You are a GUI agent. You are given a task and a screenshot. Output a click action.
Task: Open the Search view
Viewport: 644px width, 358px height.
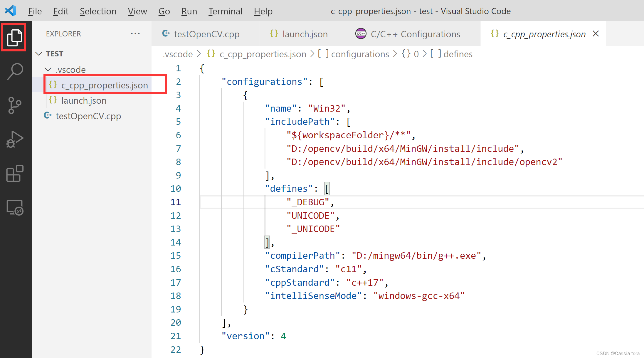pyautogui.click(x=15, y=71)
